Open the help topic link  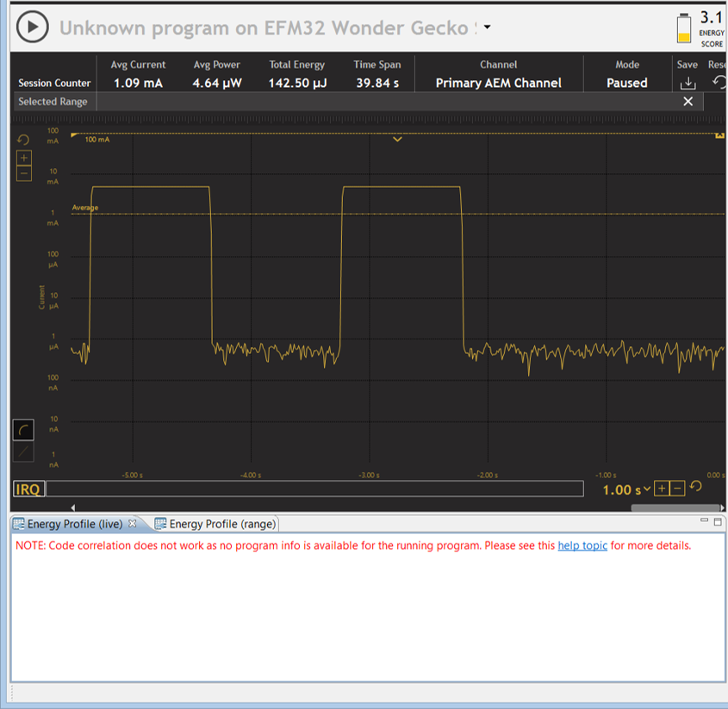coord(582,545)
